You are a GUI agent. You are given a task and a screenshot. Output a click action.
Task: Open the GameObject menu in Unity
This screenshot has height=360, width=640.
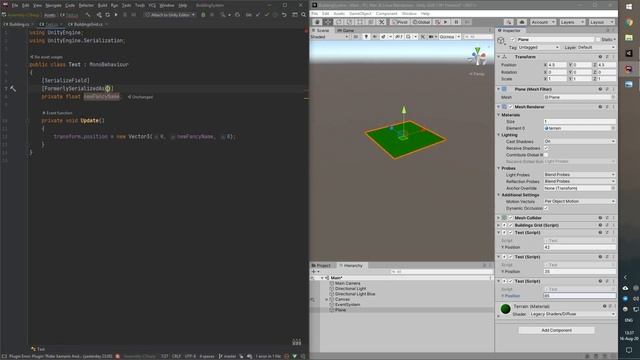360,13
